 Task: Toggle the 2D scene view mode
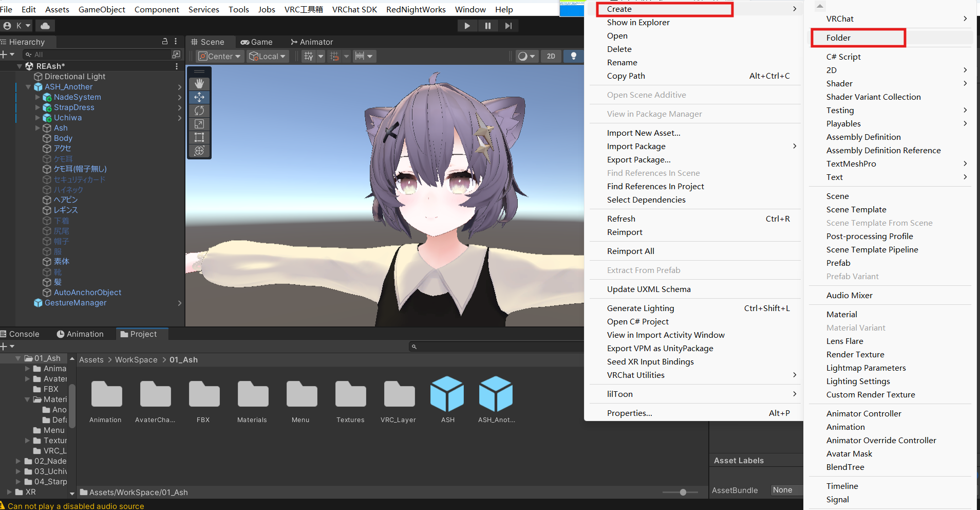(551, 56)
